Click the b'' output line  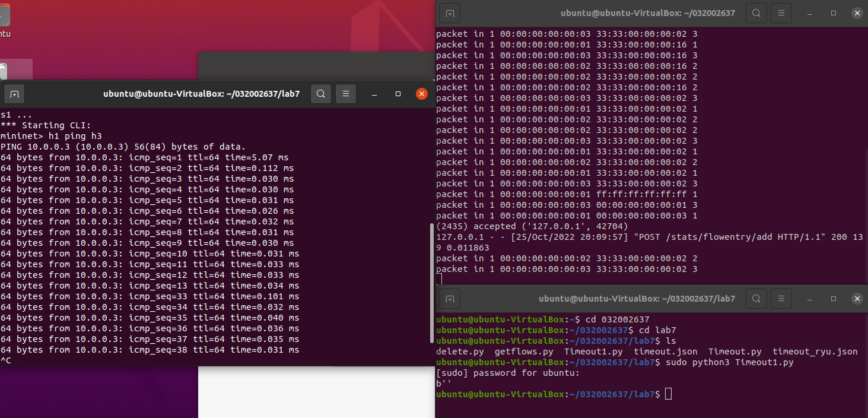444,384
